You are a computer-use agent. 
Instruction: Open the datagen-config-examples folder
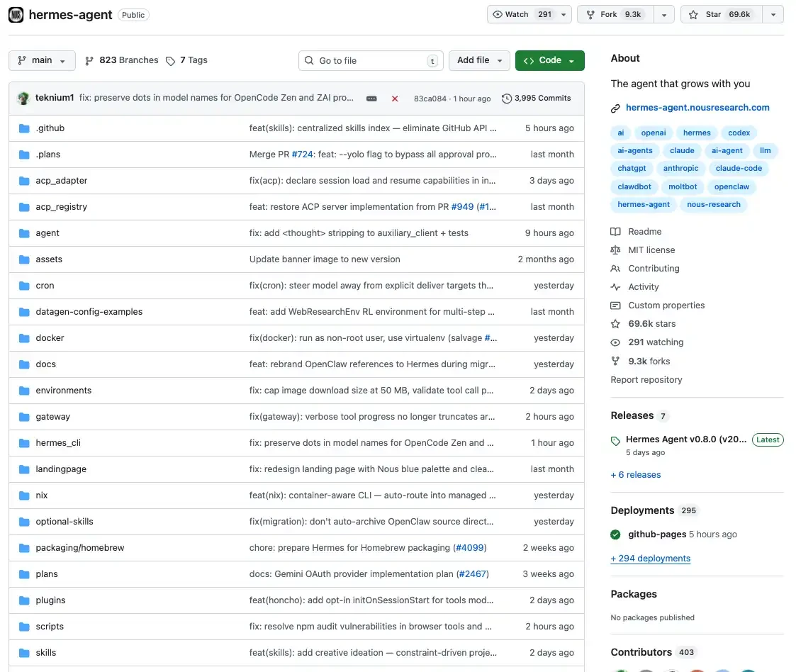(x=89, y=312)
